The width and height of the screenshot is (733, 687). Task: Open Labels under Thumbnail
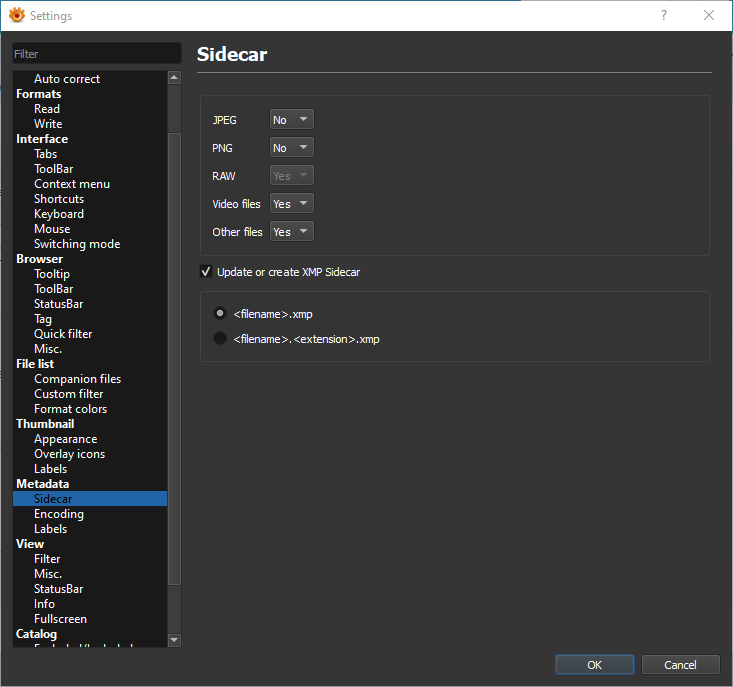[x=50, y=469]
